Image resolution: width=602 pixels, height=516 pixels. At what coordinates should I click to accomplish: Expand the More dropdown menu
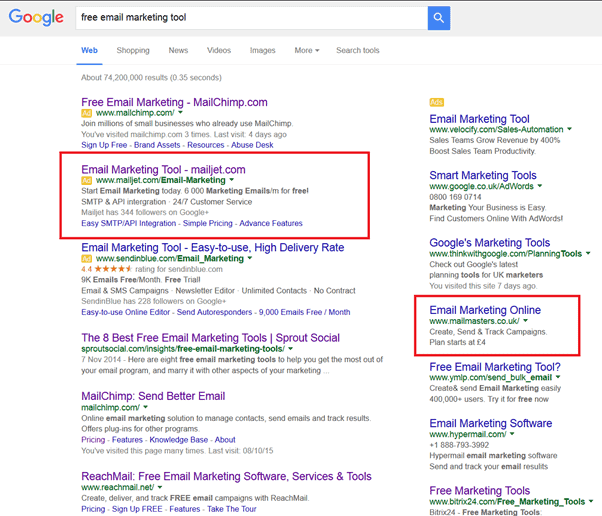point(307,50)
